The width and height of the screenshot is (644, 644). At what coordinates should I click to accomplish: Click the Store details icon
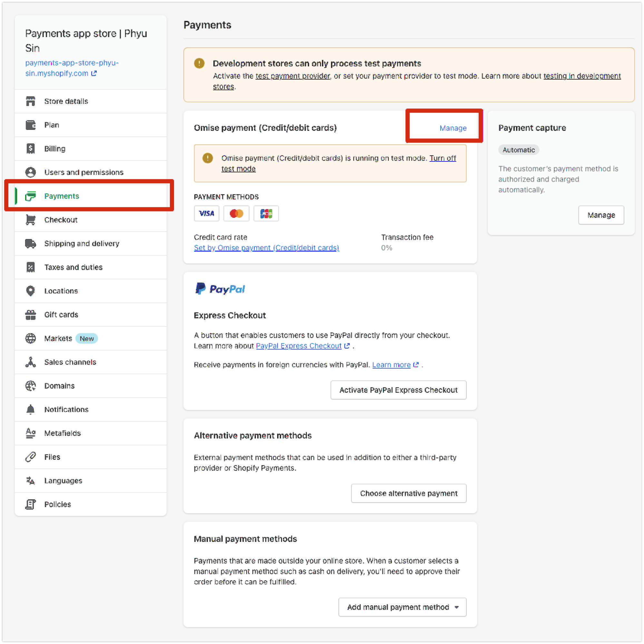31,101
